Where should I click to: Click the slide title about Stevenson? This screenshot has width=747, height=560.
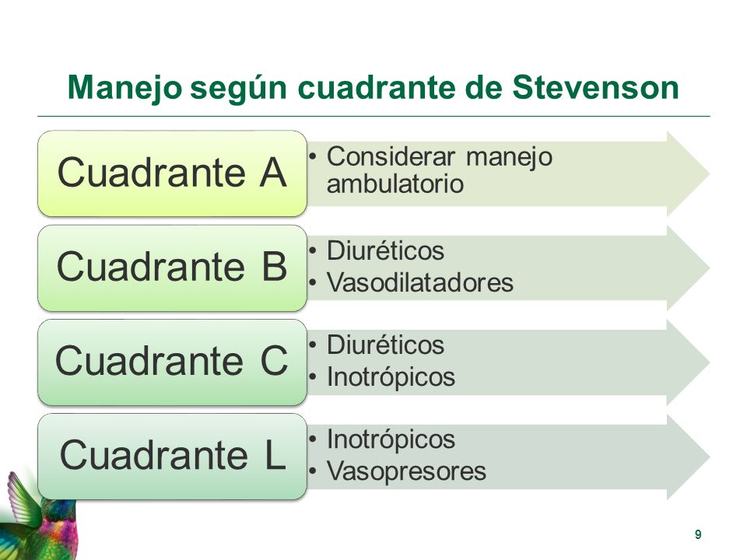pyautogui.click(x=373, y=88)
